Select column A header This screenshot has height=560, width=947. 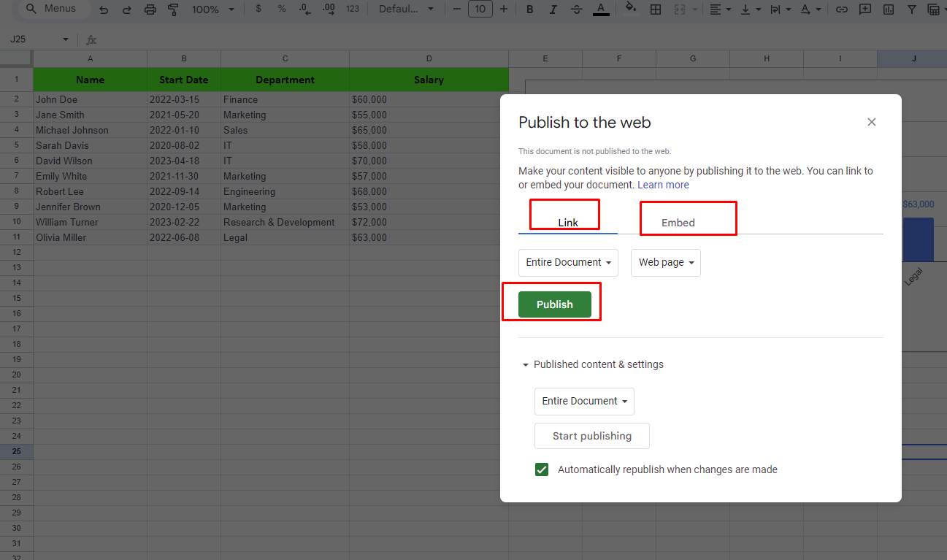pyautogui.click(x=91, y=58)
